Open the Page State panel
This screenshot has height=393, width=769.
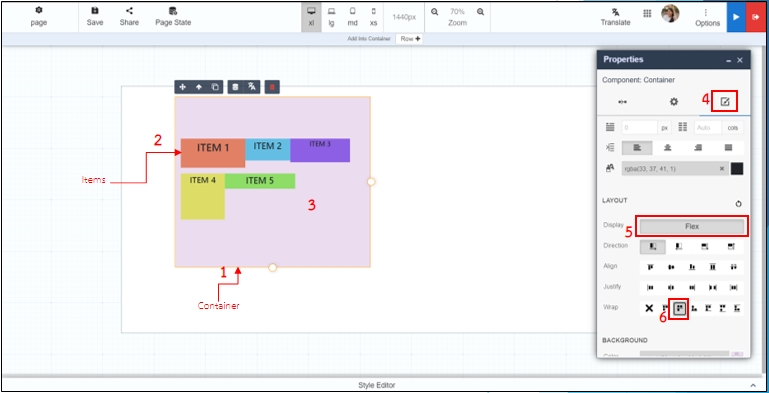coord(173,16)
